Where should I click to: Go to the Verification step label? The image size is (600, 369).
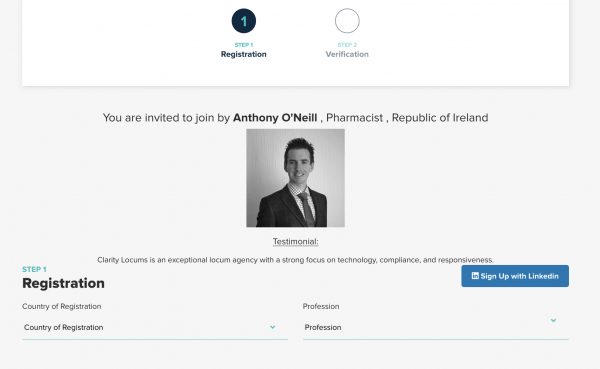[x=347, y=54]
